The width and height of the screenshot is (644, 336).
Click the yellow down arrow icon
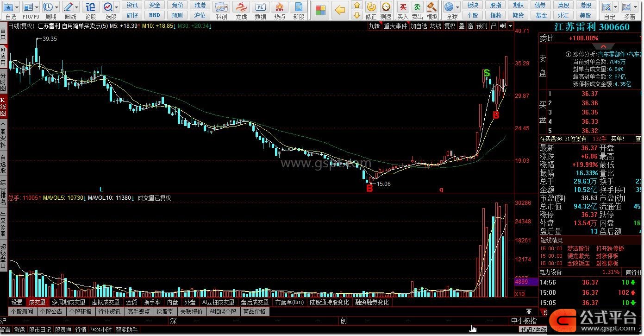pyautogui.click(x=356, y=15)
